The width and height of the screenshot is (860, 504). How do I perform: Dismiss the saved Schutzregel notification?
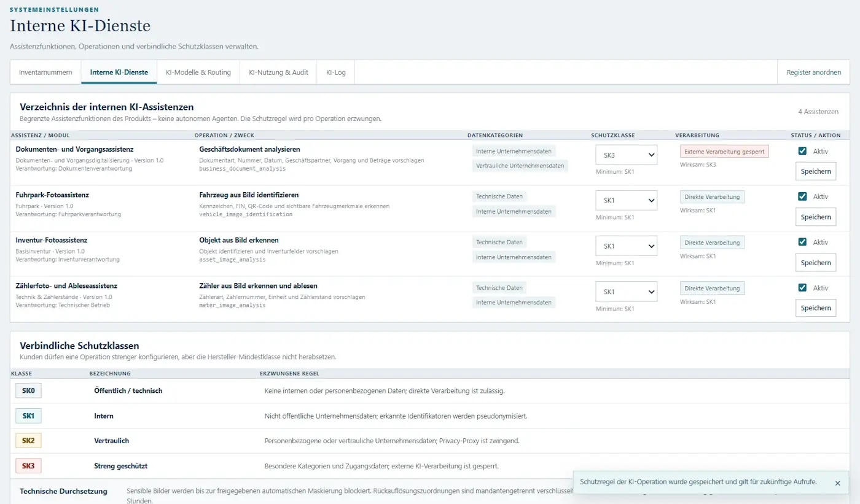coord(837,483)
